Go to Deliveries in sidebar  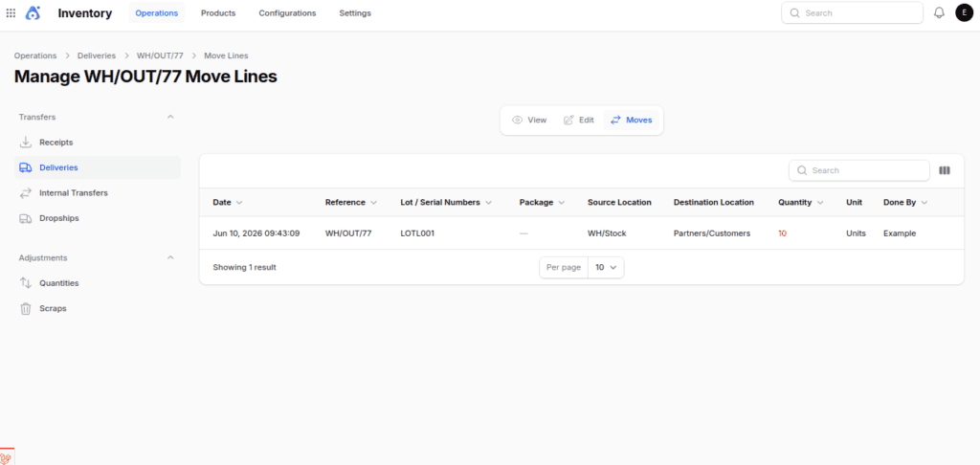pos(97,167)
